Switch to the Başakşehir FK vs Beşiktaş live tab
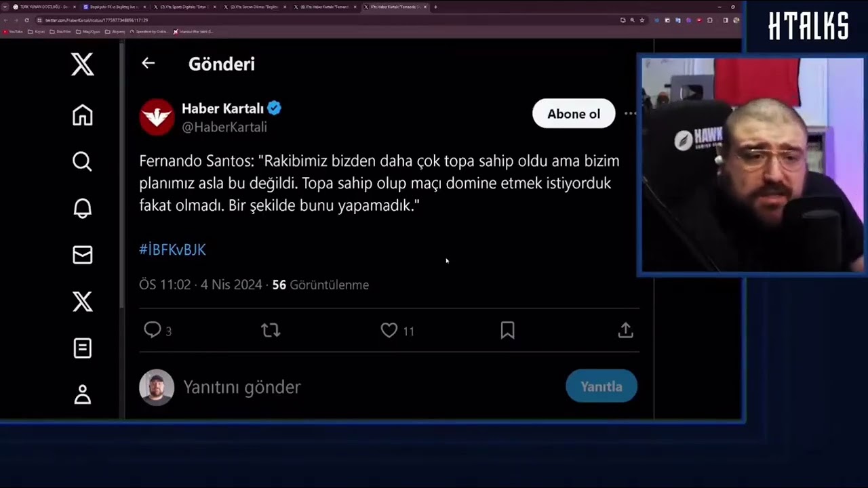This screenshot has width=868, height=488. tap(114, 7)
